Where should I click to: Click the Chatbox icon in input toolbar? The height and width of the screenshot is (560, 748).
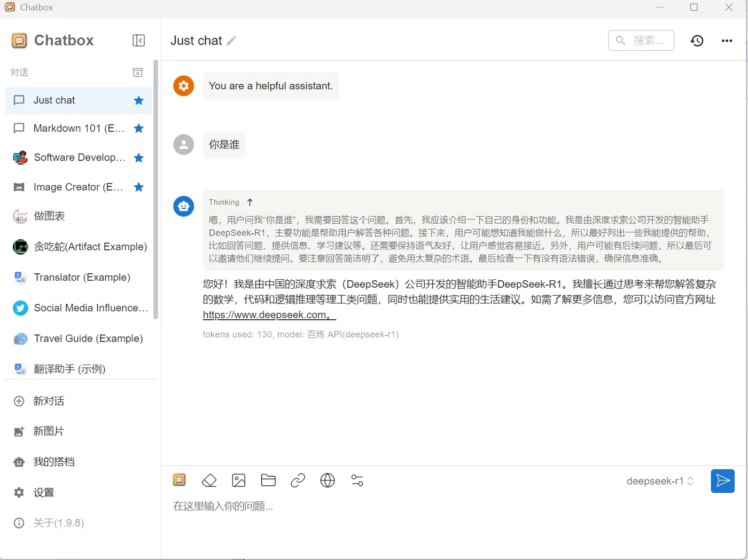point(180,480)
